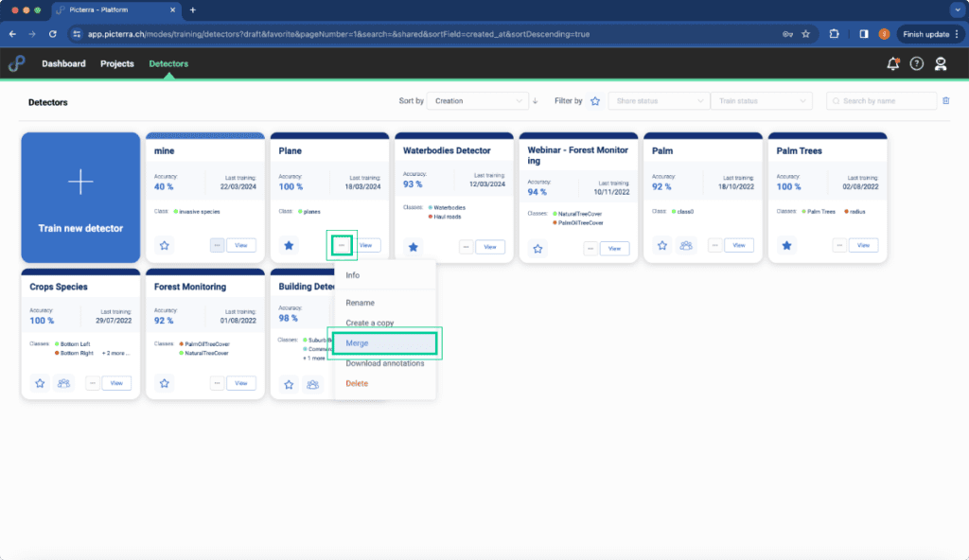Expand the Share status filter dropdown

[x=659, y=101]
